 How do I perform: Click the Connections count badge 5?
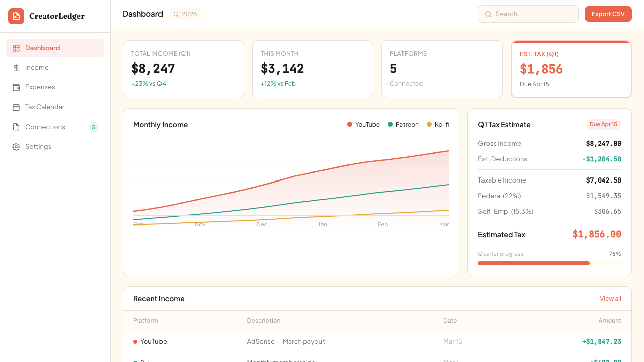93,127
